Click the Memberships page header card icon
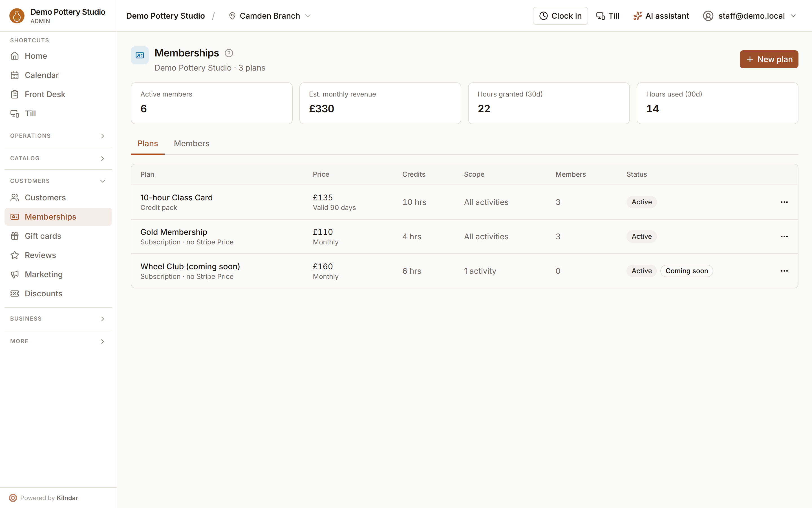 tap(140, 55)
